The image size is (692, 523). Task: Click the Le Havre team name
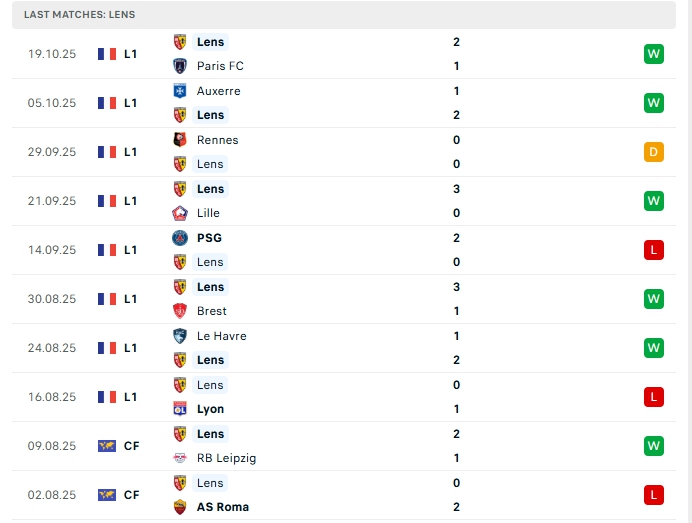[221, 336]
